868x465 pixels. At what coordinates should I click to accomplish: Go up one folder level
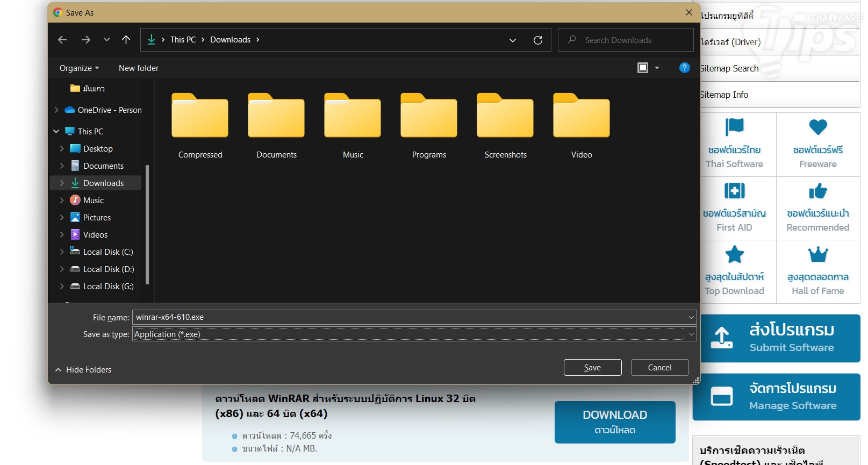[x=126, y=40]
